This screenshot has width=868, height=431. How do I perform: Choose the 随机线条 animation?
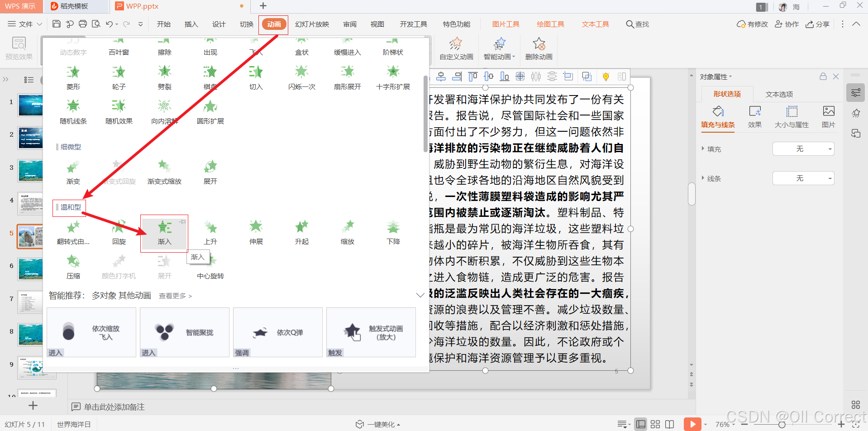pyautogui.click(x=73, y=112)
